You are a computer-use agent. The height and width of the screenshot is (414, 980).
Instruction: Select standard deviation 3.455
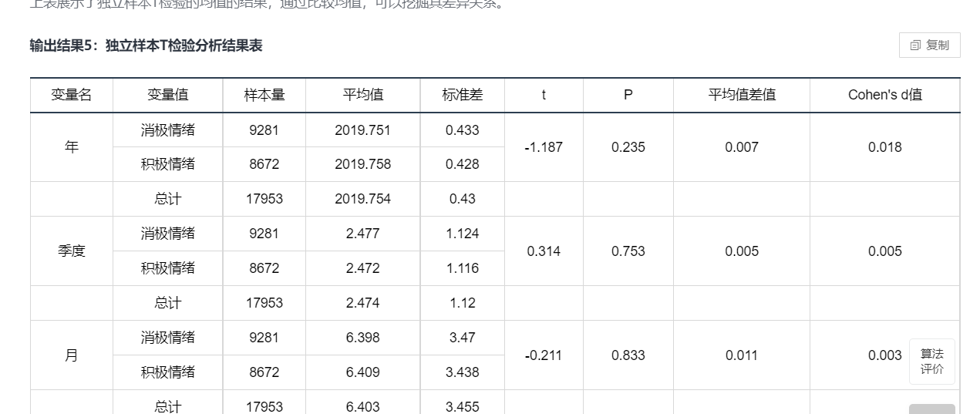463,406
